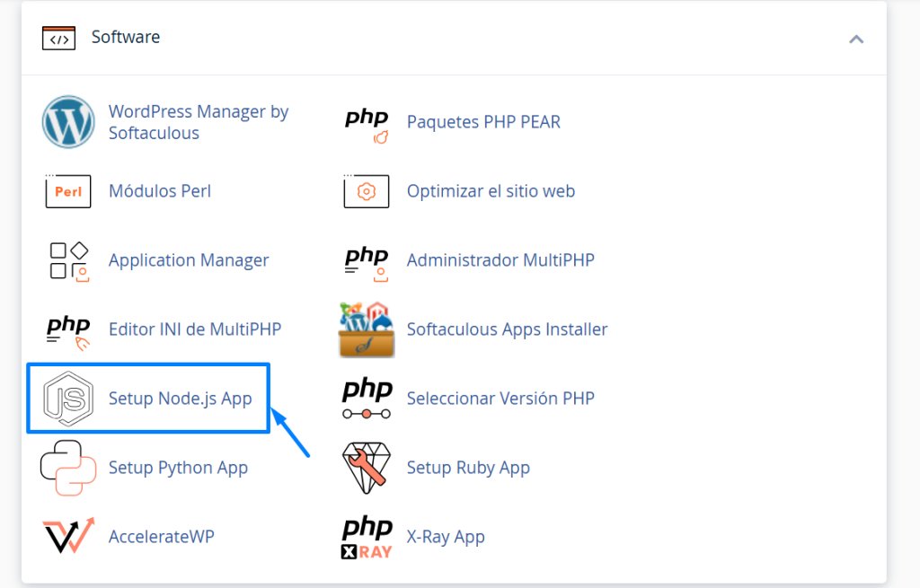Open Optimizar el sitio web link
Viewport: 920px width, 588px height.
(x=491, y=191)
